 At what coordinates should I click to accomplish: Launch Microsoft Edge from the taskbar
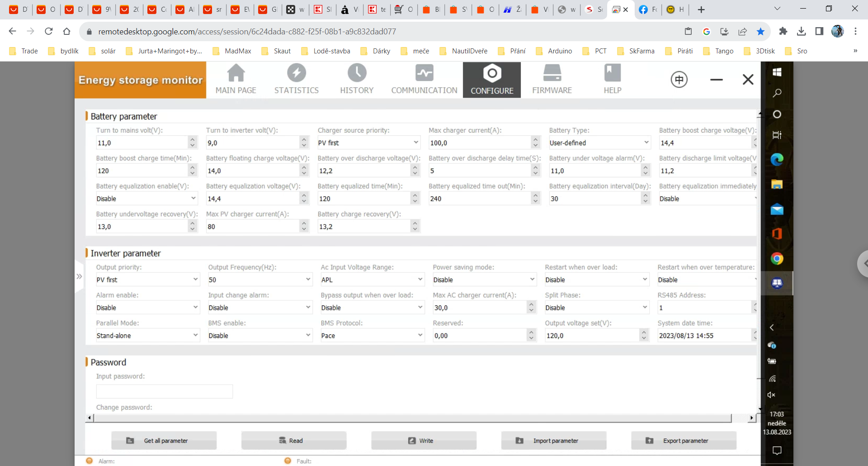[777, 159]
